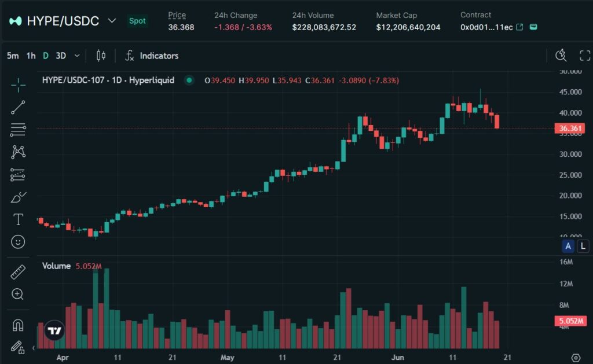This screenshot has height=364, width=593.
Task: Open the emoji icons tool
Action: [x=18, y=242]
